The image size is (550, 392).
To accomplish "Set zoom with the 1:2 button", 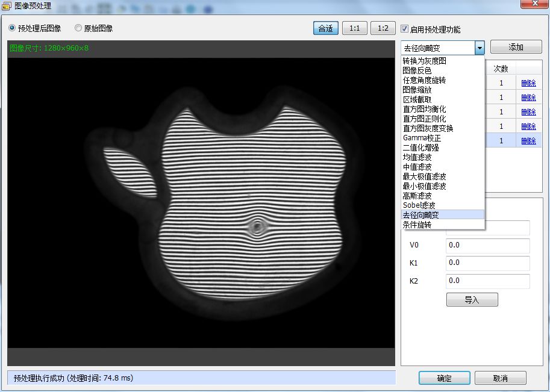I will pyautogui.click(x=383, y=28).
